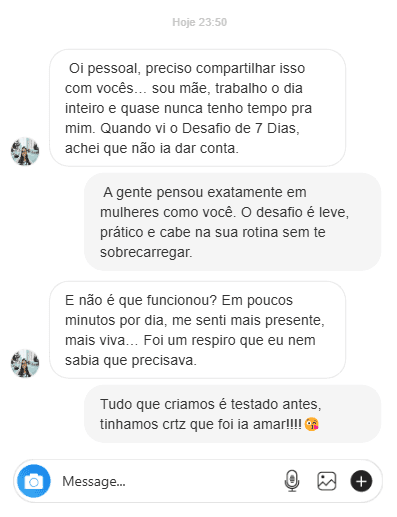Focus the Message... text input field
Image resolution: width=397 pixels, height=517 pixels.
pyautogui.click(x=167, y=481)
